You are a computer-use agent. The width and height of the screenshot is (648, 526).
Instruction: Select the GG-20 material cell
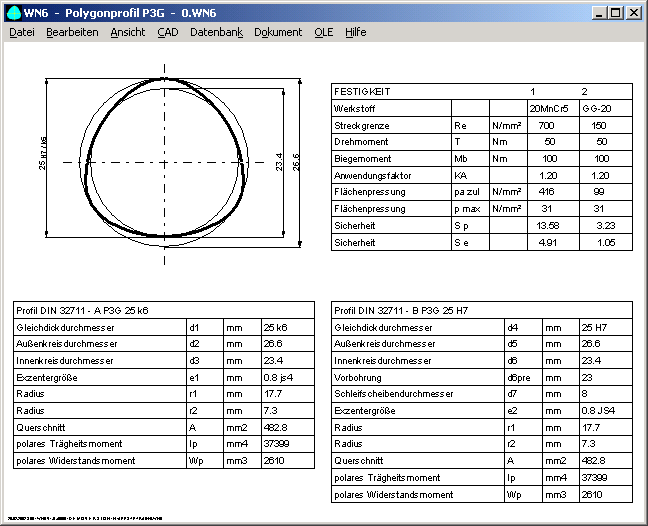(601, 108)
